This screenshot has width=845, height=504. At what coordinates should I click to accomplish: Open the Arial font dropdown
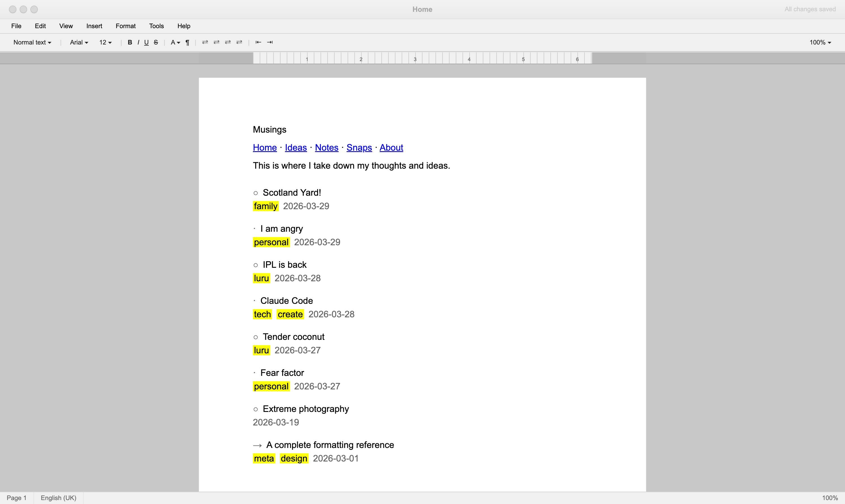(x=79, y=43)
